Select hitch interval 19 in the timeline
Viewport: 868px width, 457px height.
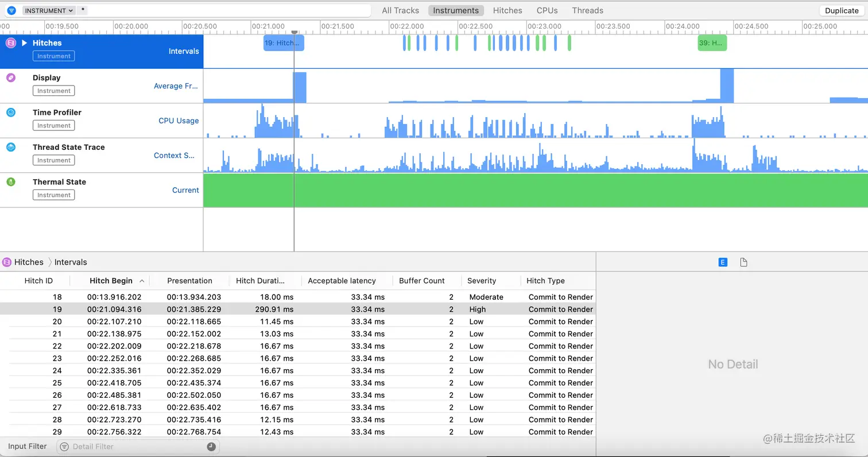284,43
